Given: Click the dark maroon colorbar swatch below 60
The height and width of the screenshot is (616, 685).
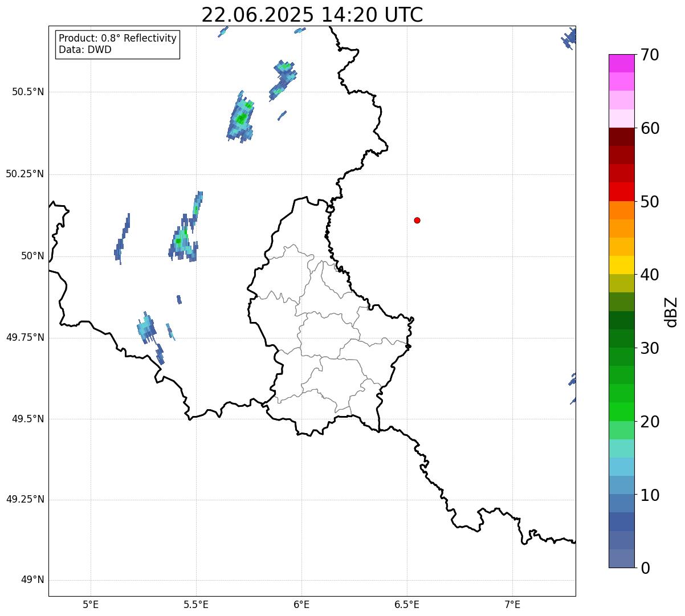Looking at the screenshot, I should pyautogui.click(x=621, y=137).
